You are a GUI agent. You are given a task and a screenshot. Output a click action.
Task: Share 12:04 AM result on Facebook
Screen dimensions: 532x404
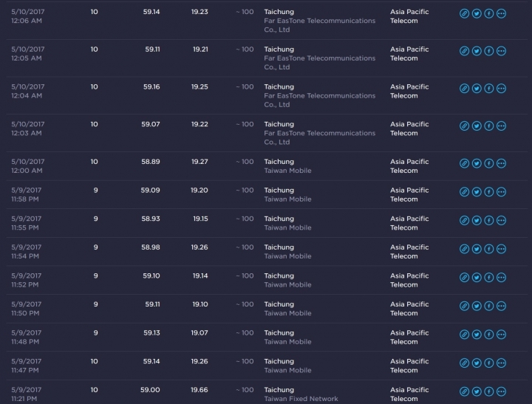(x=489, y=89)
